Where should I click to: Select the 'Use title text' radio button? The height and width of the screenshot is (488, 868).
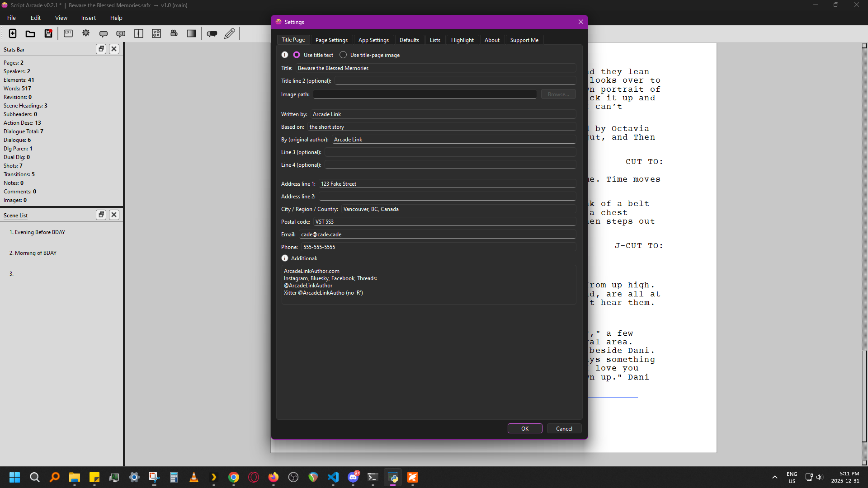coord(297,55)
